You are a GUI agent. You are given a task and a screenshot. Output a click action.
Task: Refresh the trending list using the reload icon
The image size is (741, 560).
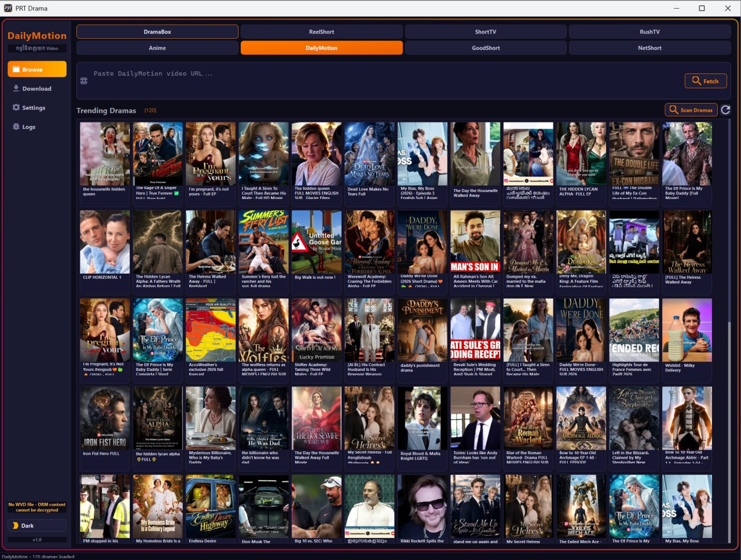click(x=725, y=109)
